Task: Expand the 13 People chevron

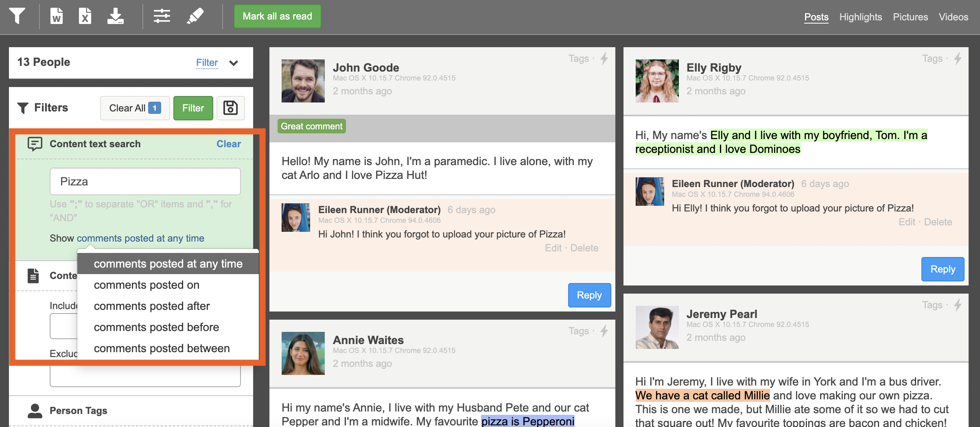Action: tap(234, 63)
